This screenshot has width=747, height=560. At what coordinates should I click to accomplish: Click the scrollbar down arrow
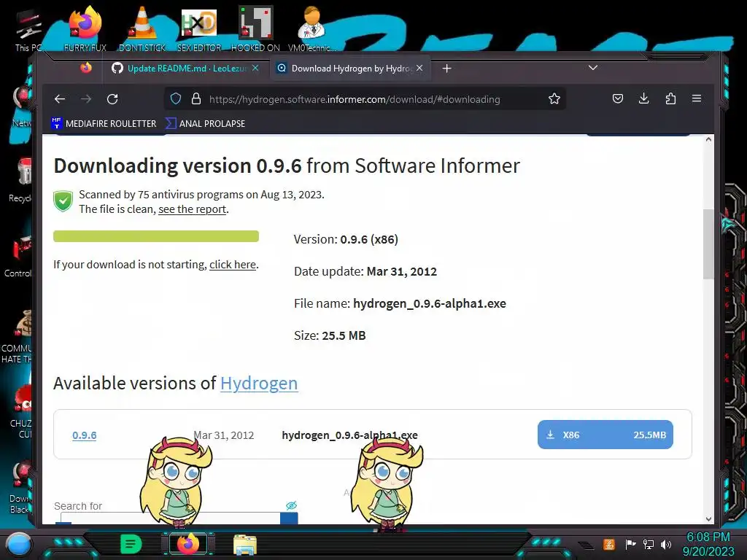point(708,519)
